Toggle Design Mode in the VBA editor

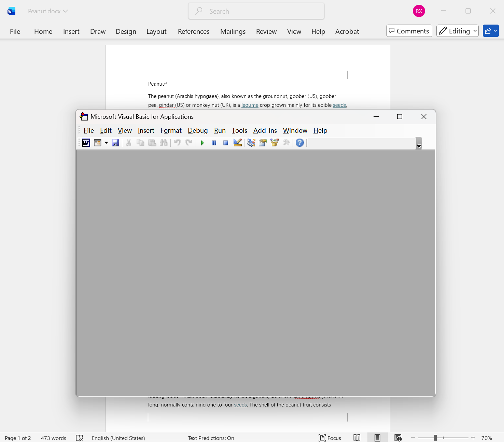238,143
